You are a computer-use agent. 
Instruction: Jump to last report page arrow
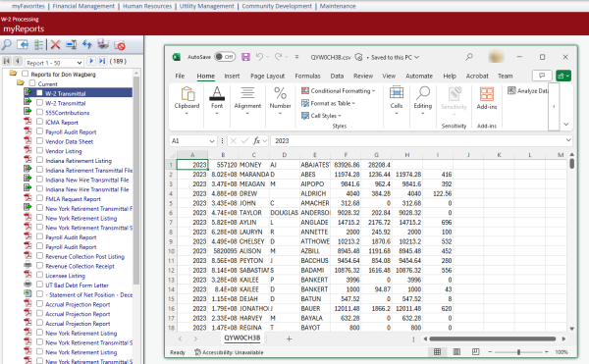[102, 61]
